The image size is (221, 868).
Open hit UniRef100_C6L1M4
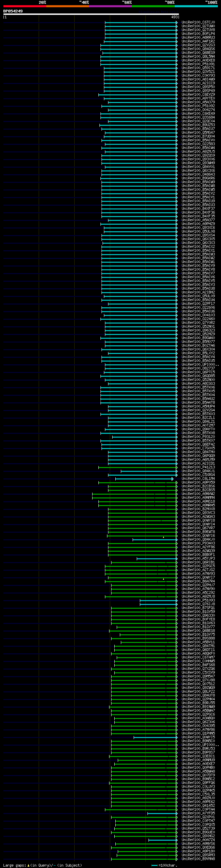[198, 479]
